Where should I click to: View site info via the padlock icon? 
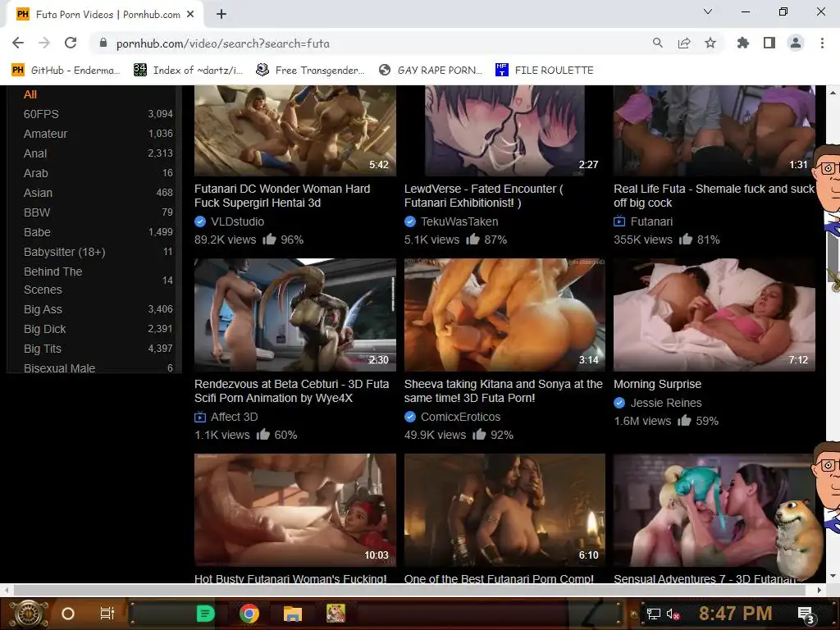pyautogui.click(x=103, y=43)
